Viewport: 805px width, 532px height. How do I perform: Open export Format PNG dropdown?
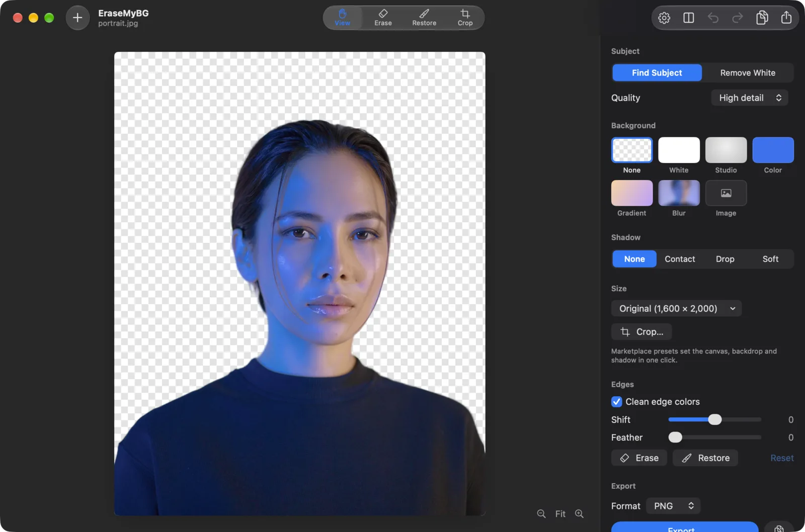click(x=673, y=506)
